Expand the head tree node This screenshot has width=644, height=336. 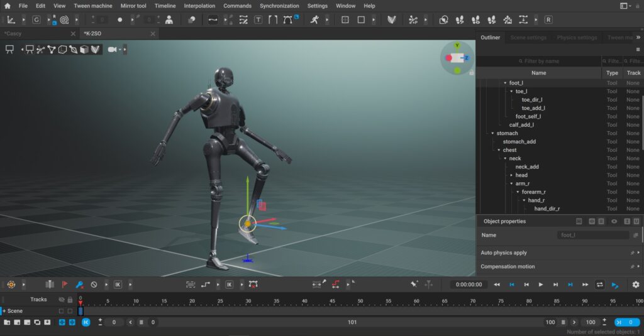click(x=511, y=175)
